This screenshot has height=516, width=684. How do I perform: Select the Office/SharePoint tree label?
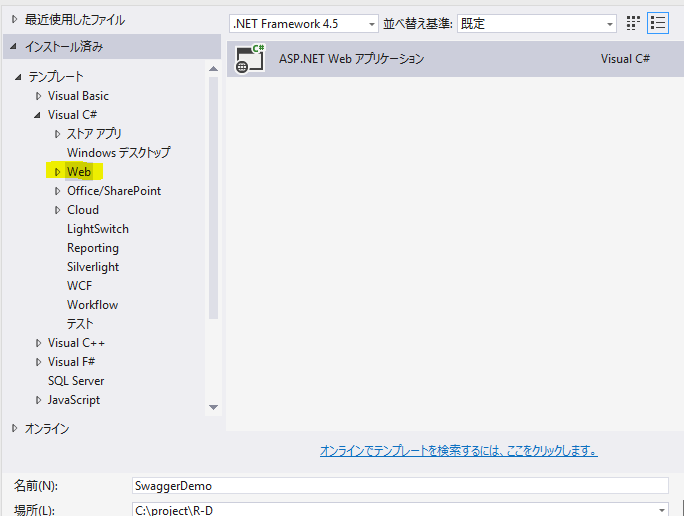pos(114,191)
